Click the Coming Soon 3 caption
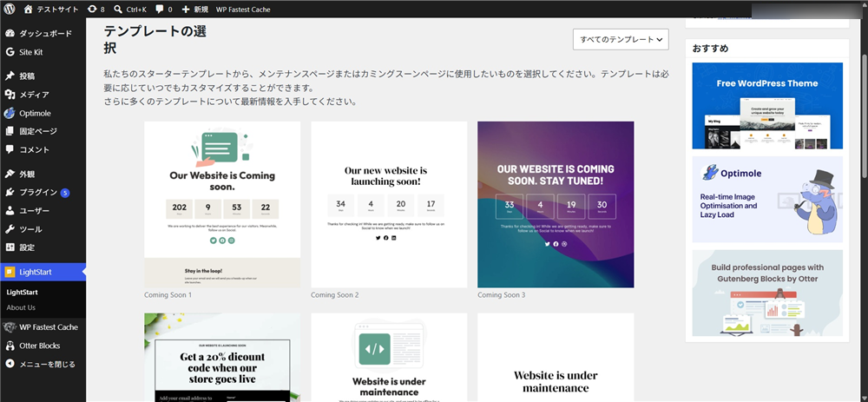The height and width of the screenshot is (402, 868). coord(502,295)
